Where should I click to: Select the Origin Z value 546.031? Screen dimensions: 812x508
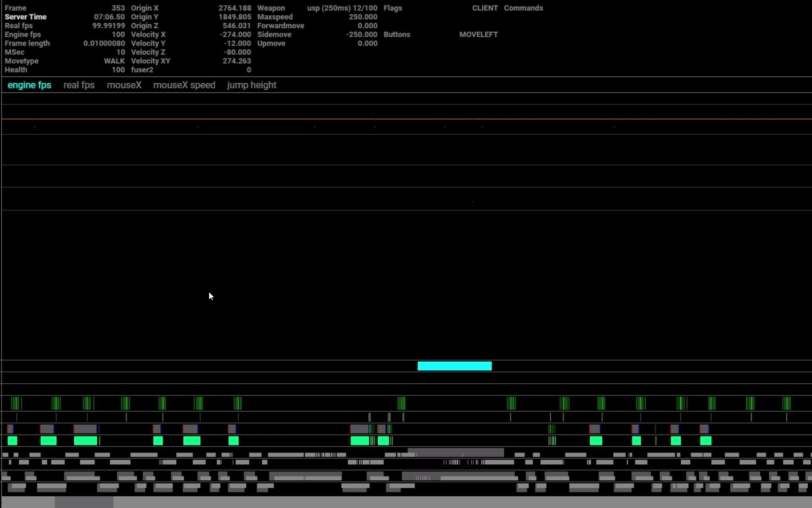236,26
